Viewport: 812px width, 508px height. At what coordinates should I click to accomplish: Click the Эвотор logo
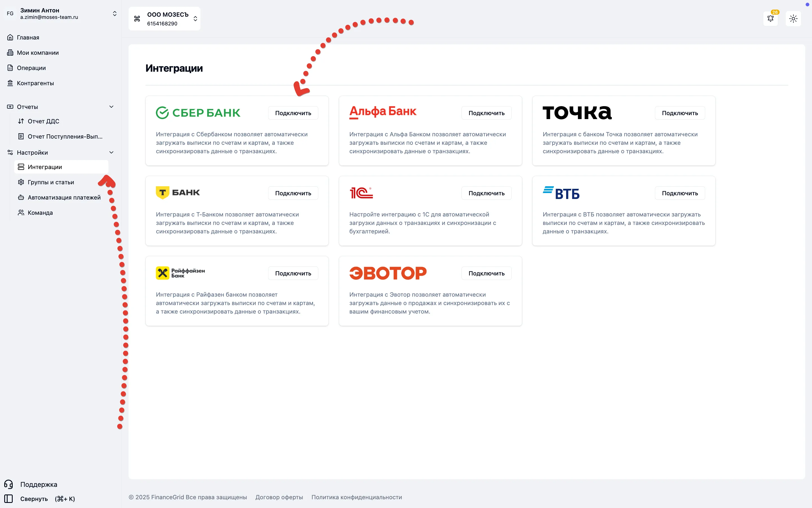tap(388, 273)
